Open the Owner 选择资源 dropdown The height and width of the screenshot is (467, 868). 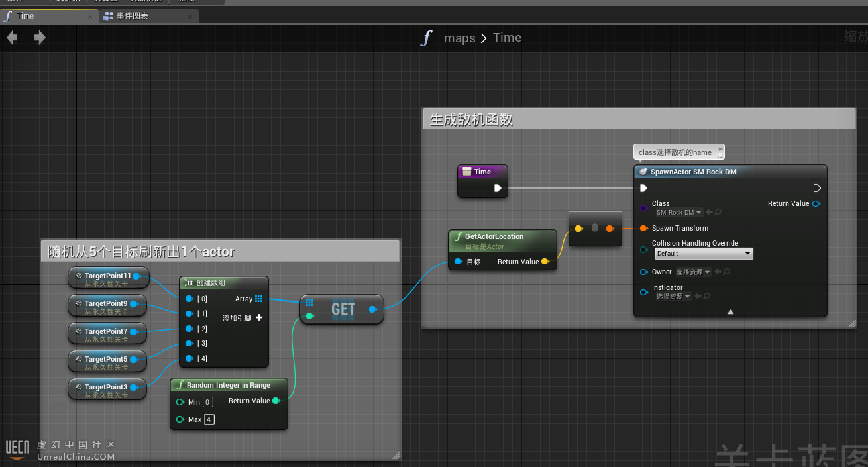693,272
